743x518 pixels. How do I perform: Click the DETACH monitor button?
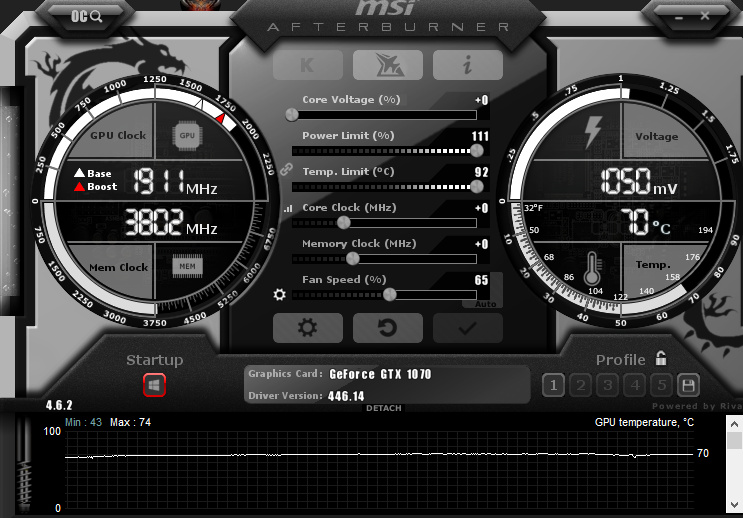coord(384,408)
